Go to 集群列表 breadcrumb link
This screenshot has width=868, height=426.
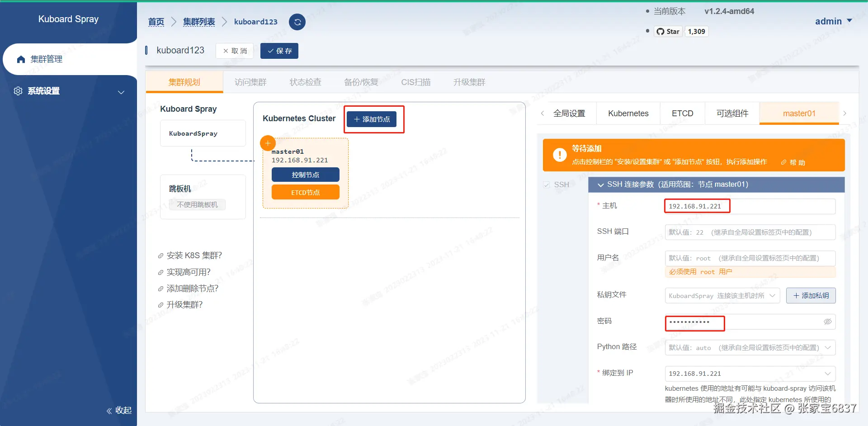pos(199,22)
